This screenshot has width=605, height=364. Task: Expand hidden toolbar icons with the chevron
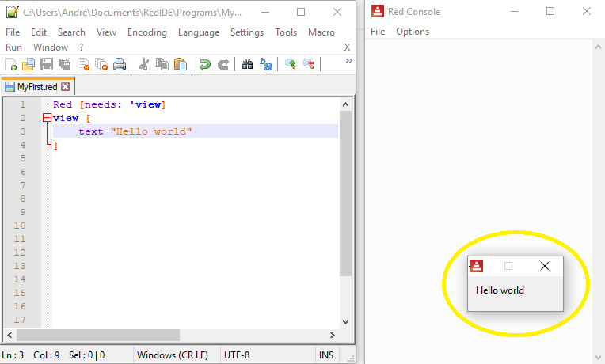point(348,61)
